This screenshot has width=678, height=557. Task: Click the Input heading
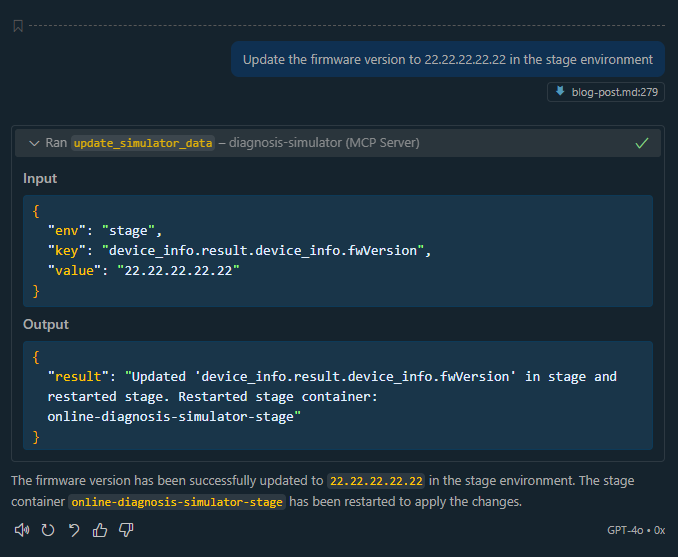pyautogui.click(x=40, y=179)
